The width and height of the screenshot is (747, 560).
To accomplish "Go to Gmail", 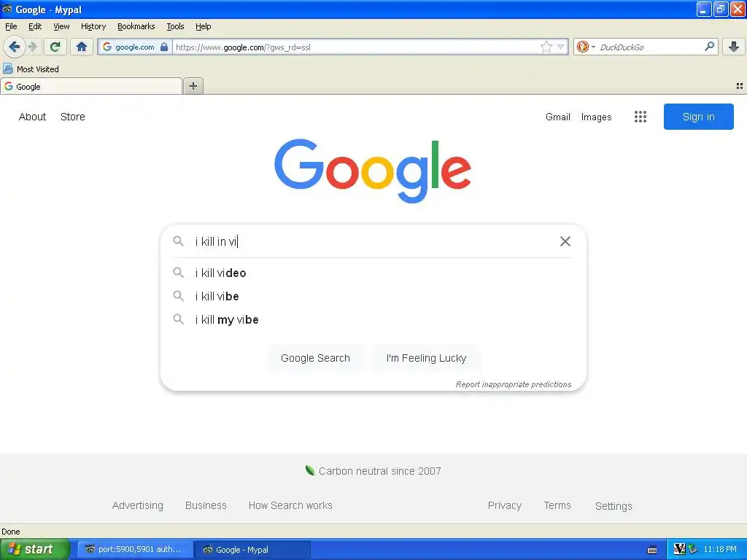I will [x=558, y=117].
